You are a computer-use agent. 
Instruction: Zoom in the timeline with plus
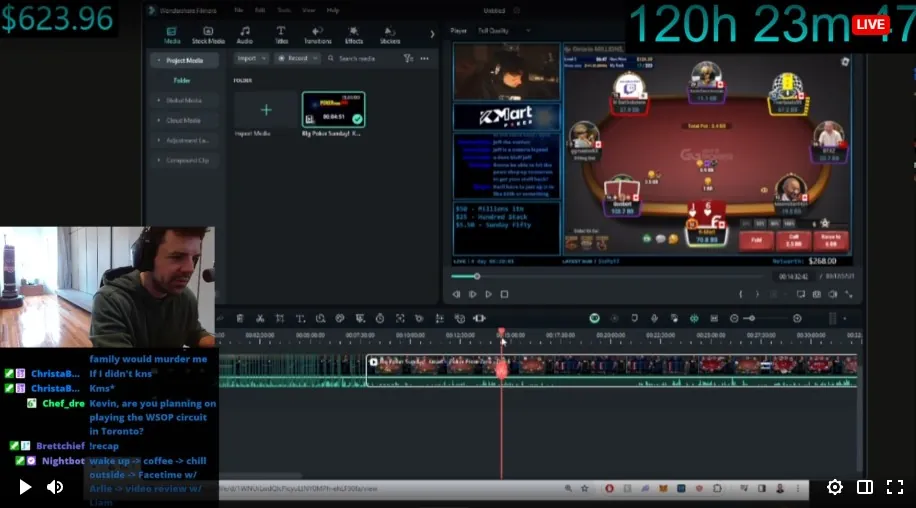click(x=797, y=318)
